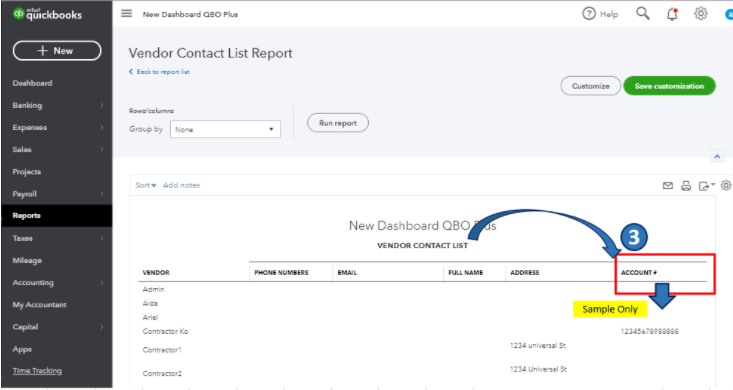The width and height of the screenshot is (733, 390).
Task: Expand the Banking submenu arrow
Action: coord(101,105)
